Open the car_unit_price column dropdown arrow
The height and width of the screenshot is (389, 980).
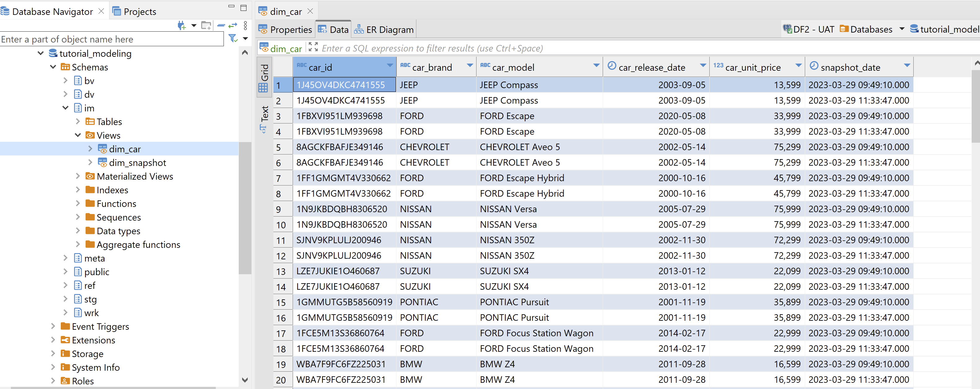click(798, 65)
